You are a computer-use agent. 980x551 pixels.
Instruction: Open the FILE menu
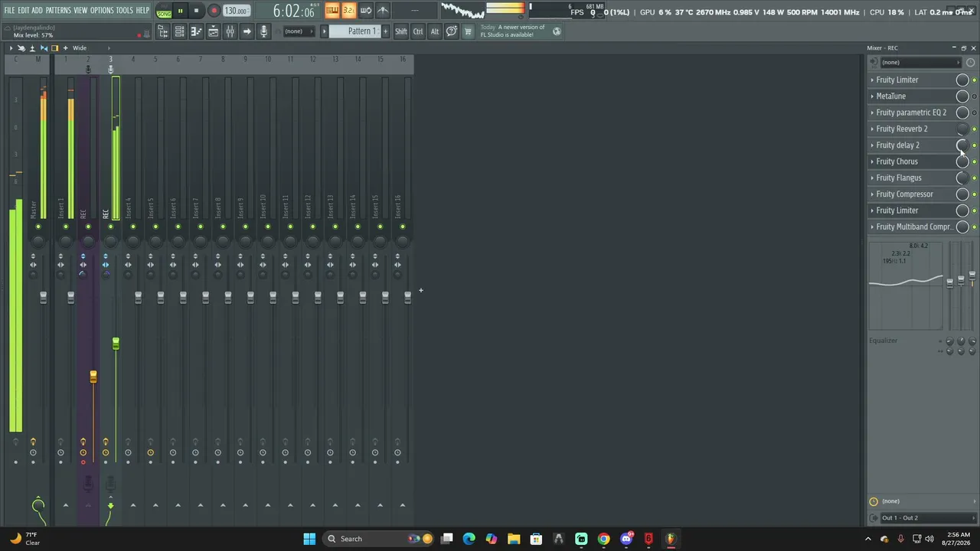(x=9, y=11)
